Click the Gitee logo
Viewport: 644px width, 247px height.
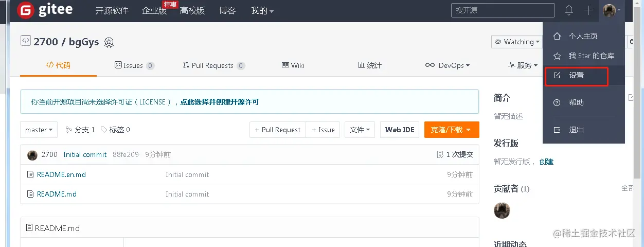pos(45,10)
